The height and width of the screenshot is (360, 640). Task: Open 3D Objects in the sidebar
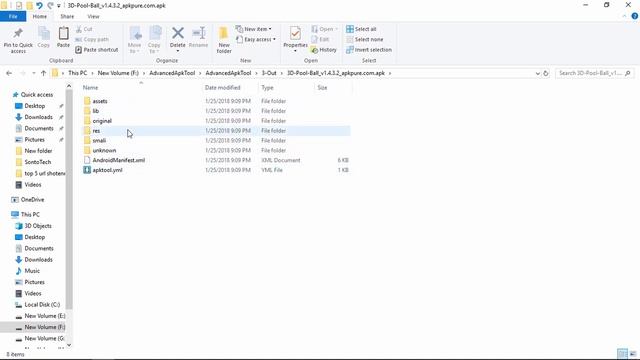point(38,226)
